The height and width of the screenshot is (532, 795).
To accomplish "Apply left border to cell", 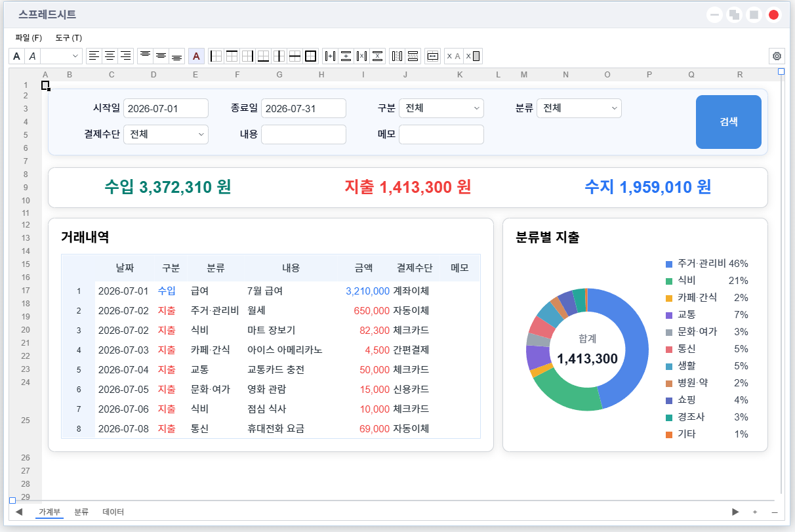I will (x=216, y=56).
